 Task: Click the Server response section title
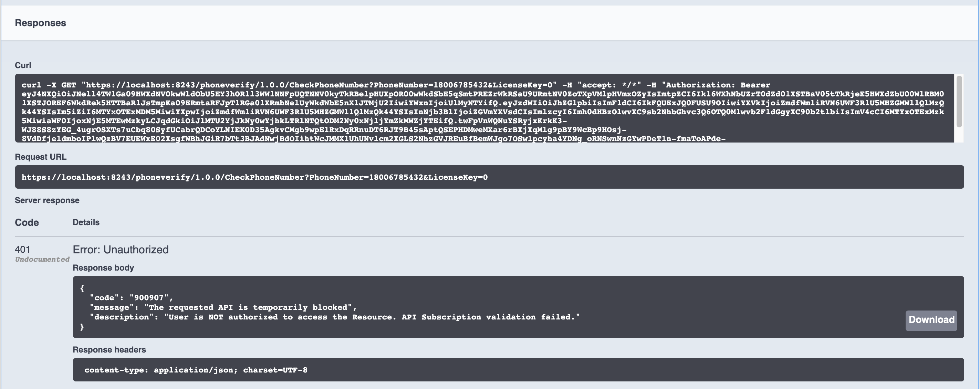(x=47, y=200)
